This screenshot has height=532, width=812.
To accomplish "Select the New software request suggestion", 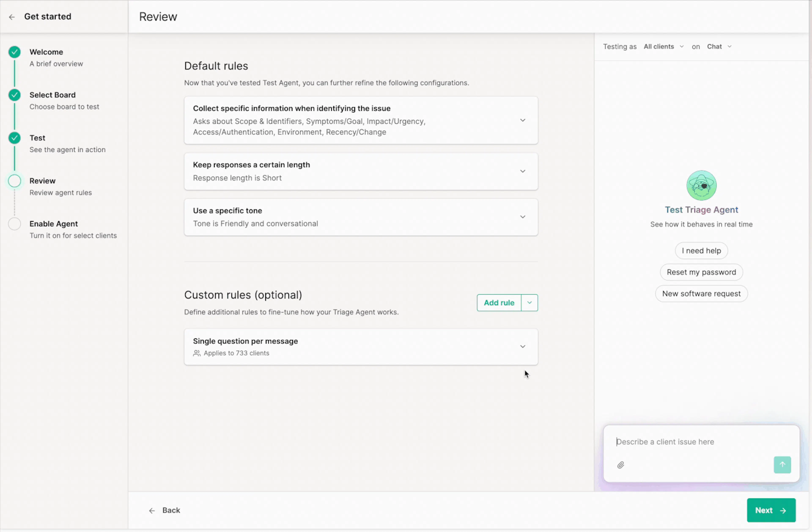I will 701,294.
